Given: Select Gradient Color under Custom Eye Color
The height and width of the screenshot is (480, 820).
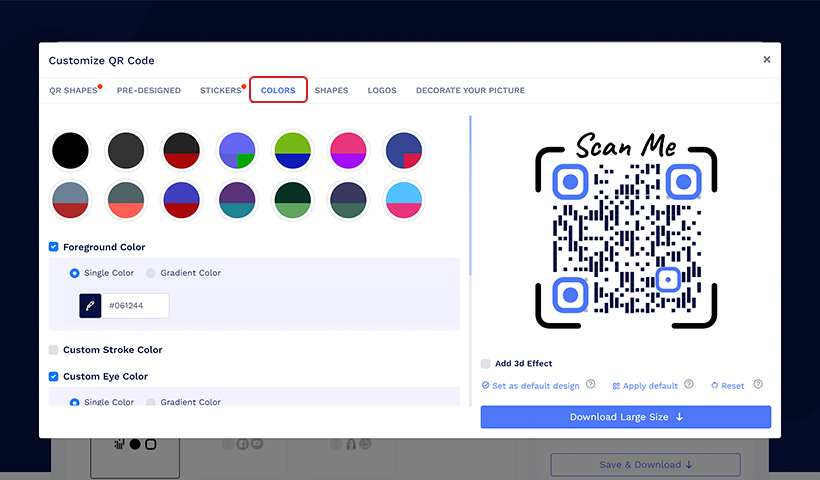Looking at the screenshot, I should point(151,402).
